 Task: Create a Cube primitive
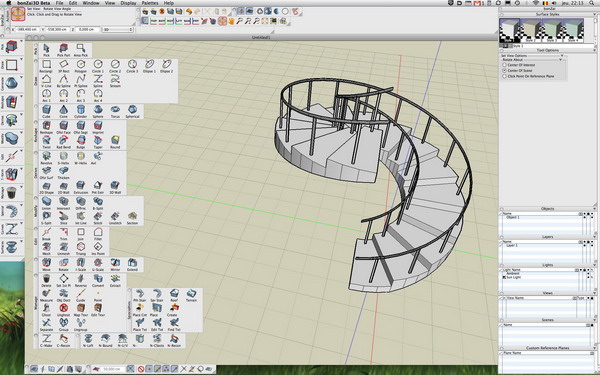46,111
